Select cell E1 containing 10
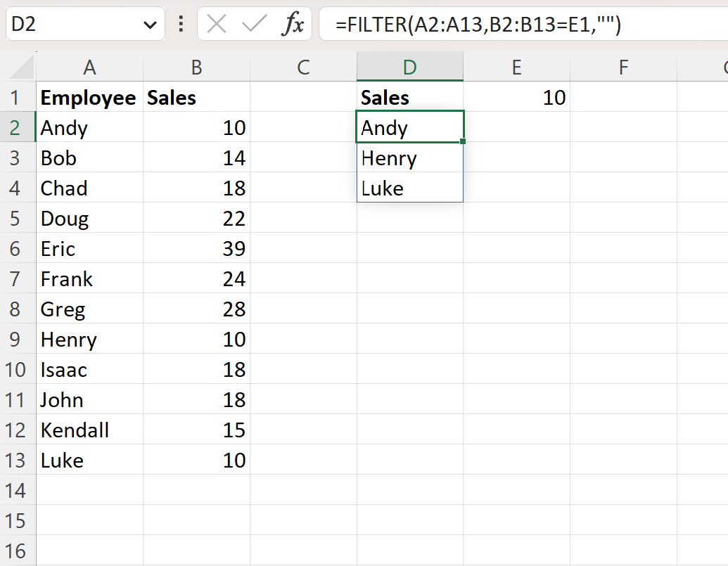Screen dimensions: 728x566 [x=516, y=98]
